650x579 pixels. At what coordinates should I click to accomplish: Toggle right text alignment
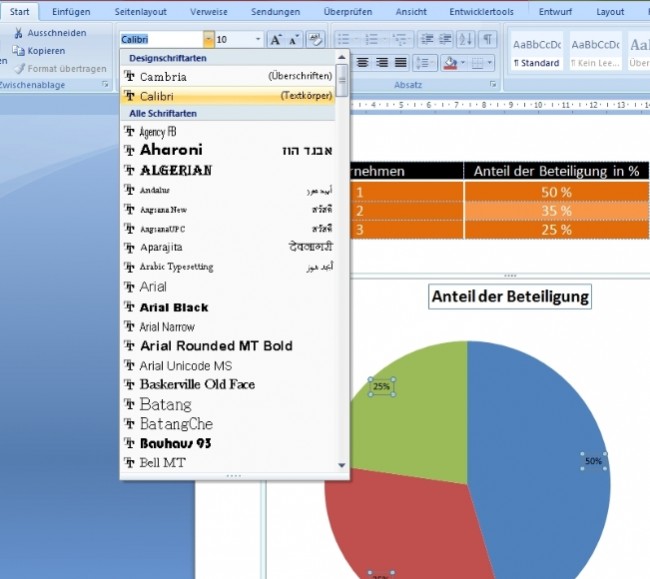tap(381, 63)
